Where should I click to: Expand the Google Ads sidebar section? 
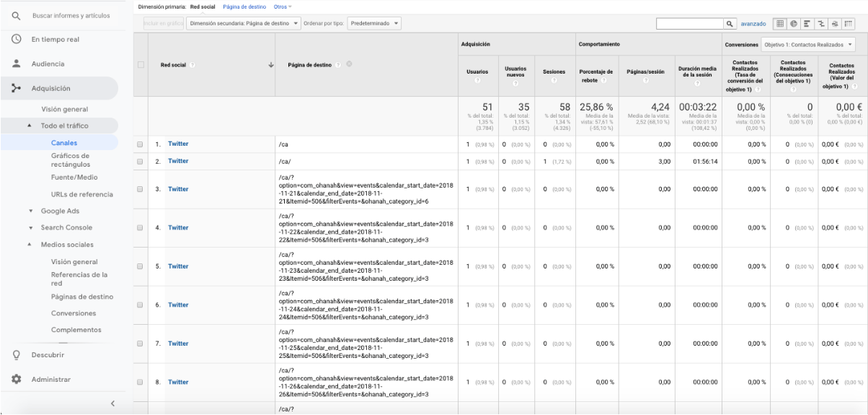click(60, 211)
